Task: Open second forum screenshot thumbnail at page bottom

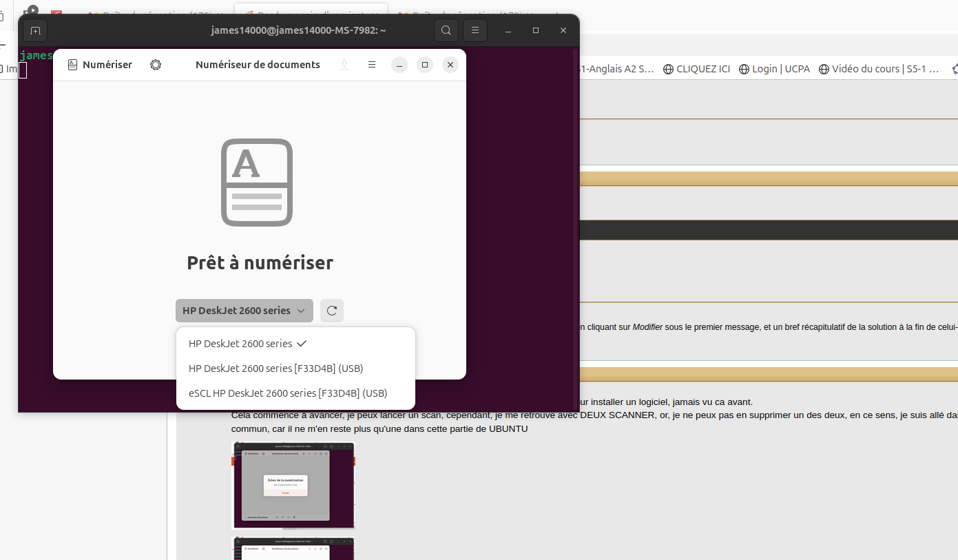Action: coord(293,548)
